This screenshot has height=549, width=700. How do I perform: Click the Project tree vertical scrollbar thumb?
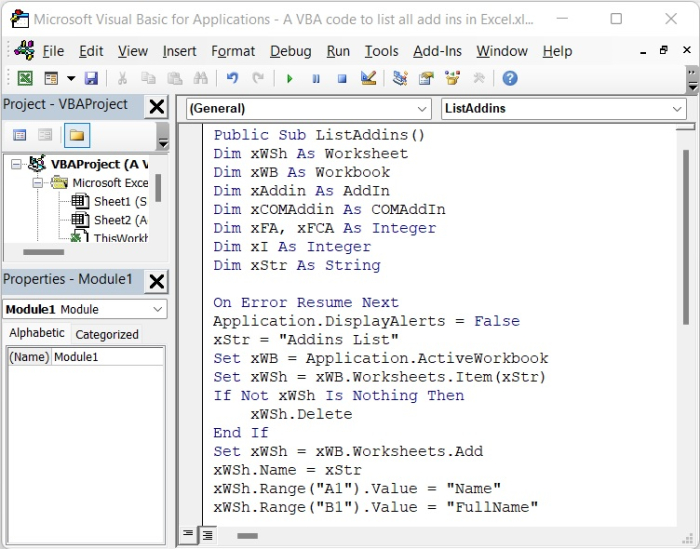[158, 188]
